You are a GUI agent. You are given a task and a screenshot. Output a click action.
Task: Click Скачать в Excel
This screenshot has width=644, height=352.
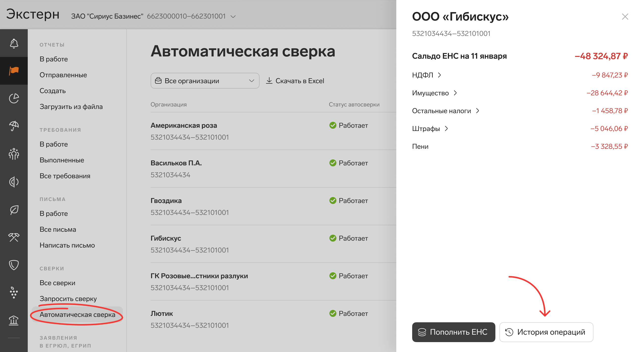(295, 81)
